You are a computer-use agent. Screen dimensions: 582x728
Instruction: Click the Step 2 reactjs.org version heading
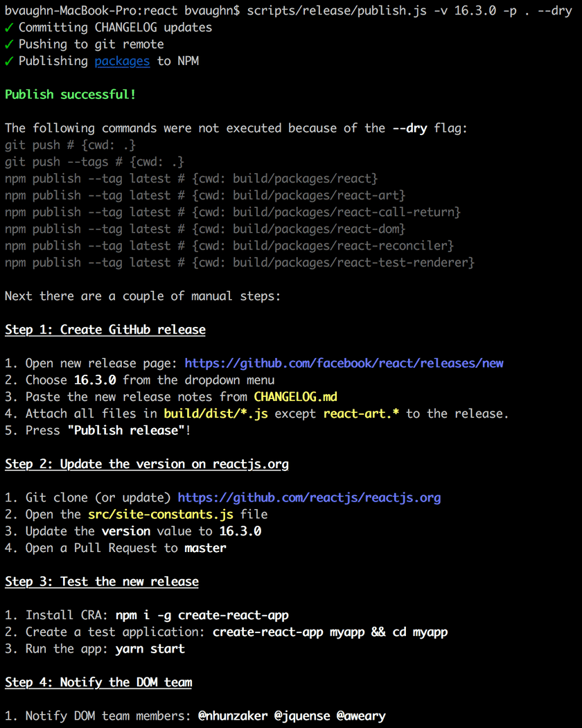click(x=147, y=464)
